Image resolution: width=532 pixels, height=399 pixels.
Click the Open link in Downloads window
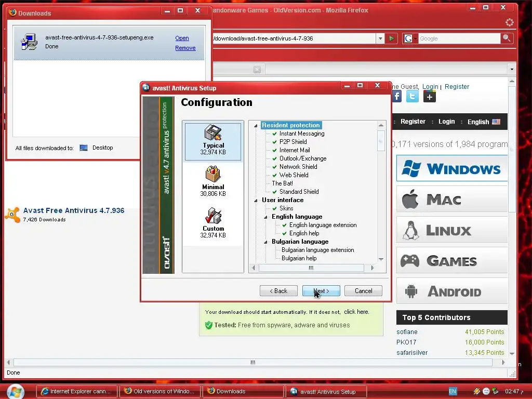(x=182, y=38)
